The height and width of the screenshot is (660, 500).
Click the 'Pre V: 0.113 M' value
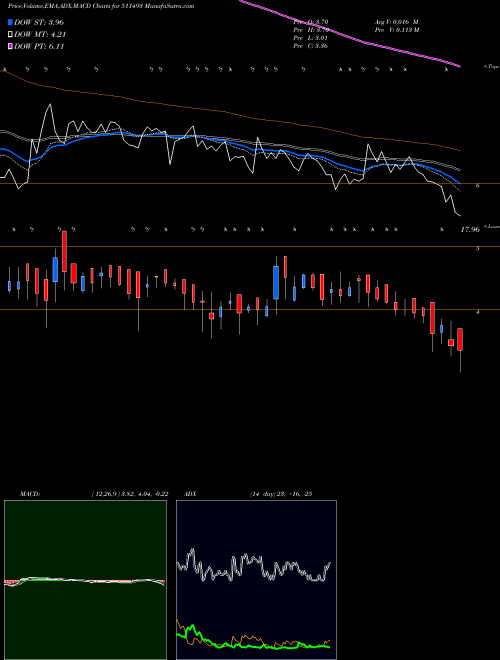[396, 29]
